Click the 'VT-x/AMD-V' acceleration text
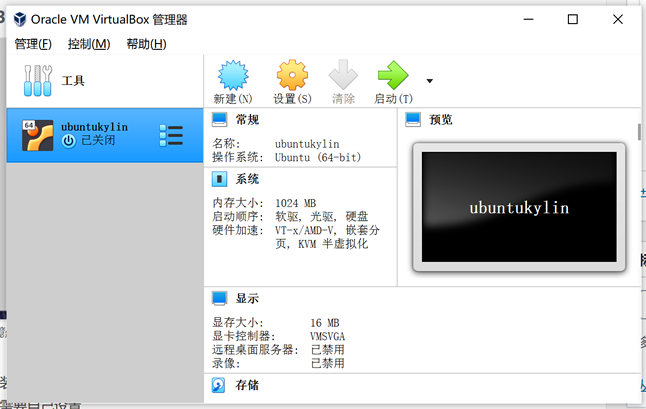 (x=305, y=230)
